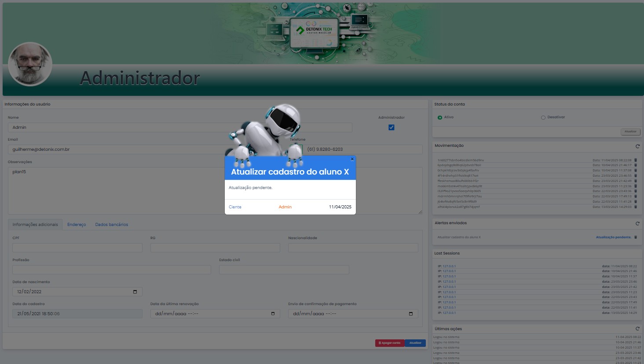The height and width of the screenshot is (364, 644).
Task: Click the red Apagar conta button
Action: coord(390,343)
